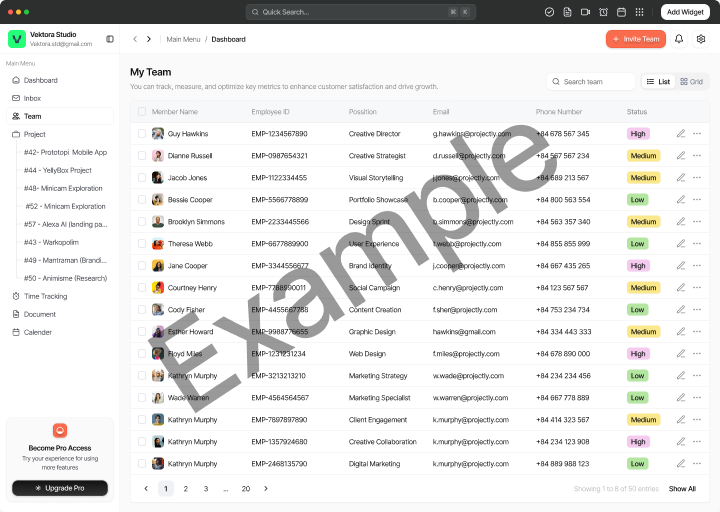Open project #43 Warkopolim
The height and width of the screenshot is (512, 720).
tap(51, 242)
